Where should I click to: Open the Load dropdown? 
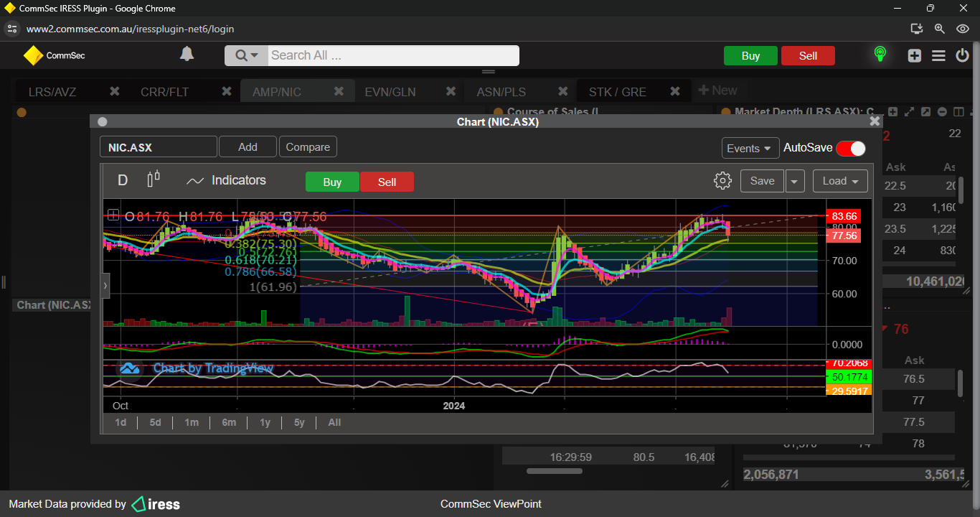[x=840, y=181]
